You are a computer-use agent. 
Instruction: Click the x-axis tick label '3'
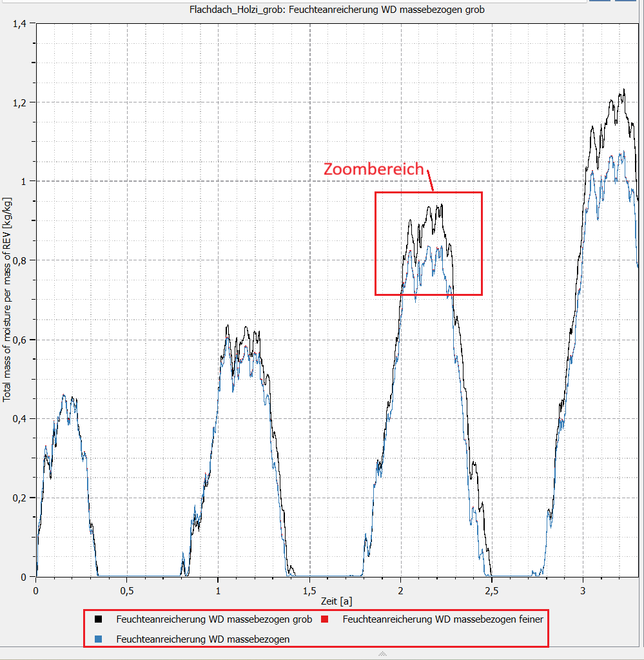pos(583,591)
